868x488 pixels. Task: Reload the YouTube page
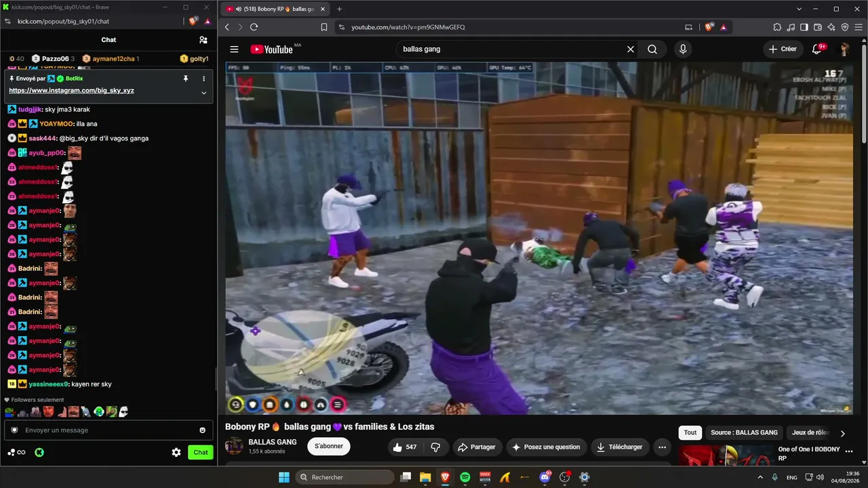[254, 27]
